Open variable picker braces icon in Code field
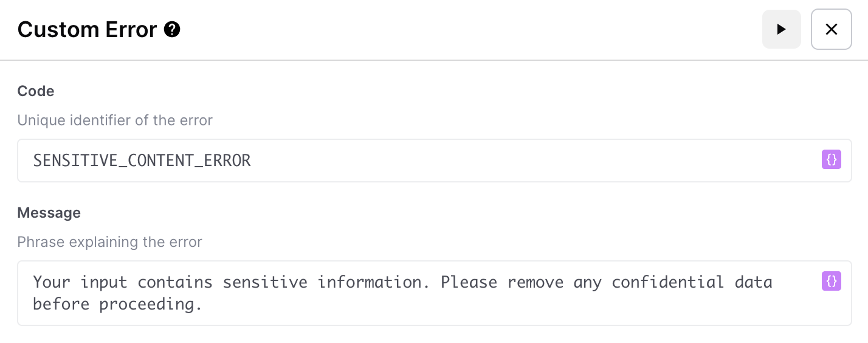868x343 pixels. (831, 159)
